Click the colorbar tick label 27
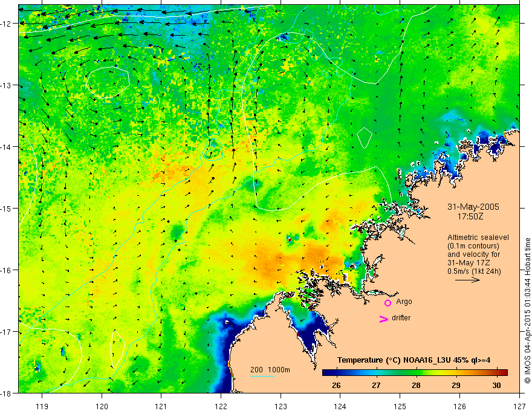The image size is (532, 411). (376, 385)
